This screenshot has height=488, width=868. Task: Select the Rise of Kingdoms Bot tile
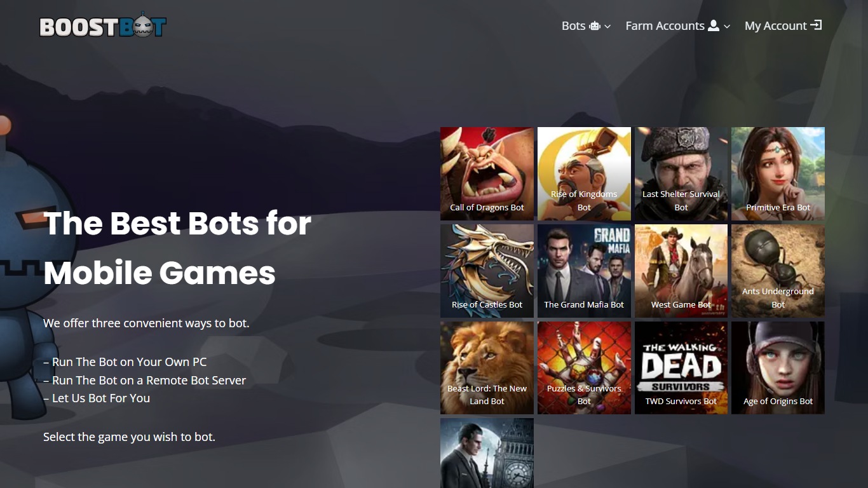click(x=584, y=173)
